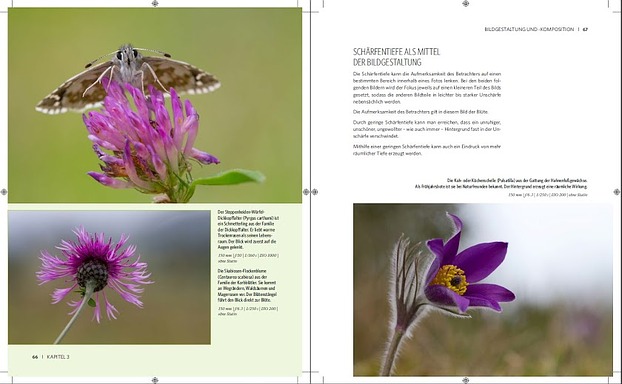622x384 pixels.
Task: Click the registration mark below the right page
Action: (466, 380)
